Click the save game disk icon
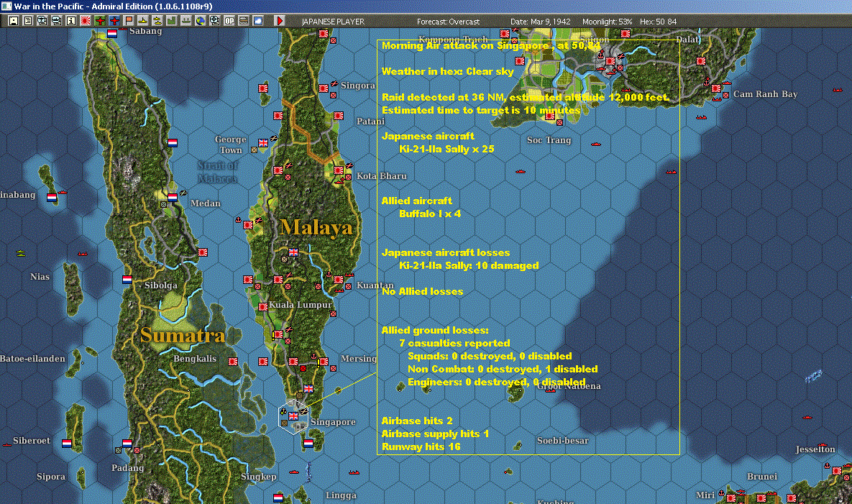The image size is (852, 504). pos(14,21)
